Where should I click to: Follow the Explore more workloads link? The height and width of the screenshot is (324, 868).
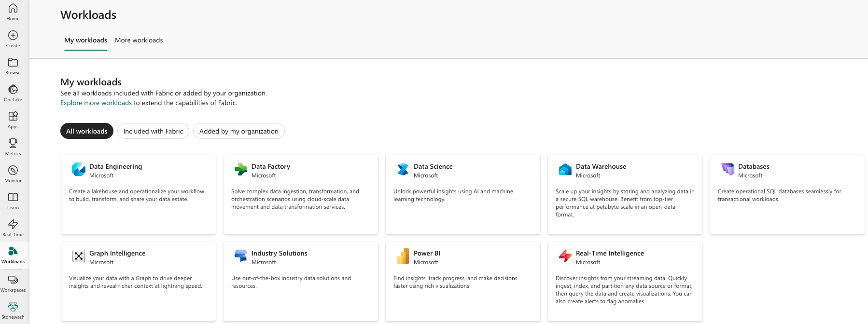click(96, 103)
